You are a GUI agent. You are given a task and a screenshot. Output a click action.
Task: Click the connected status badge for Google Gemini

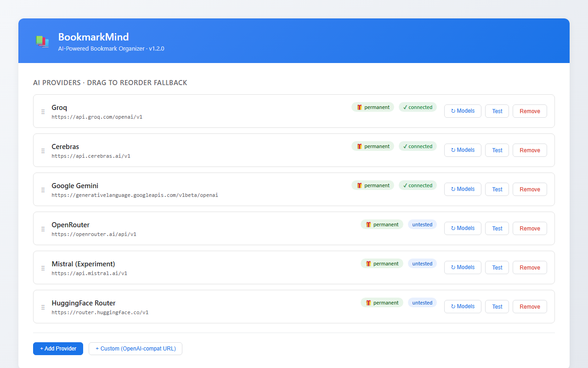pyautogui.click(x=418, y=185)
